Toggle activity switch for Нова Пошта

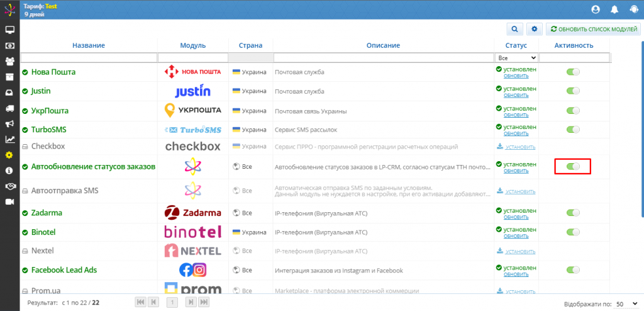pyautogui.click(x=573, y=72)
